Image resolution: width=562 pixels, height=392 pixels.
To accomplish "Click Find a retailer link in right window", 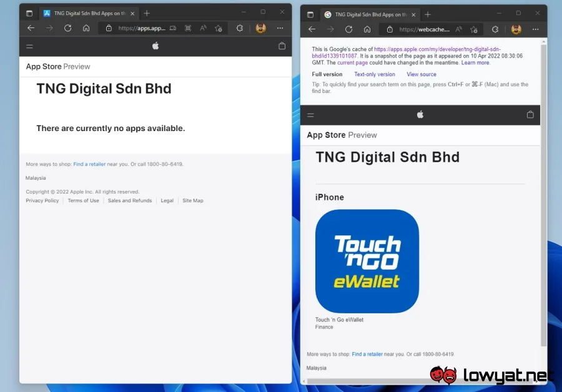I will coord(367,355).
